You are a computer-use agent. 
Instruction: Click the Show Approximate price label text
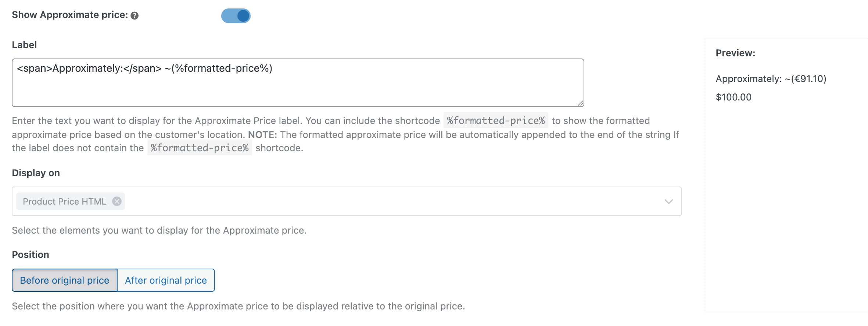[x=70, y=15]
